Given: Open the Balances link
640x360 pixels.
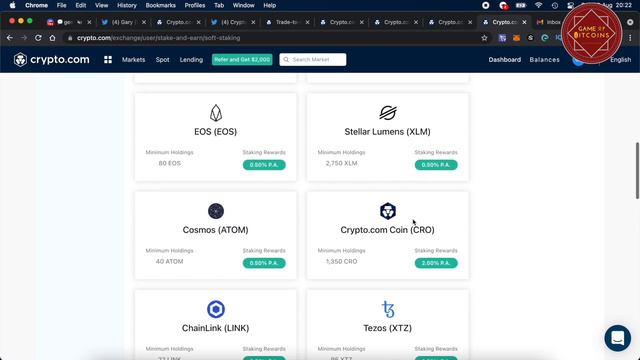Looking at the screenshot, I should click(544, 60).
